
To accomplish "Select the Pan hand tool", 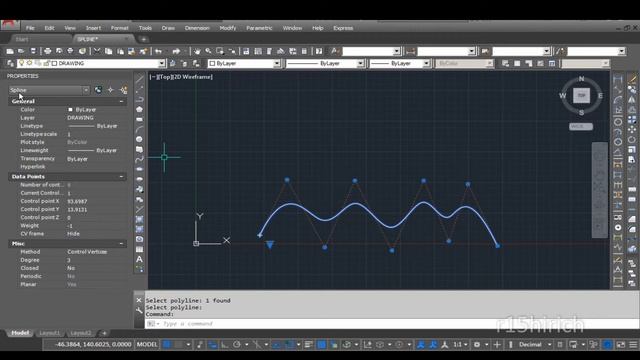I will click(x=197, y=51).
